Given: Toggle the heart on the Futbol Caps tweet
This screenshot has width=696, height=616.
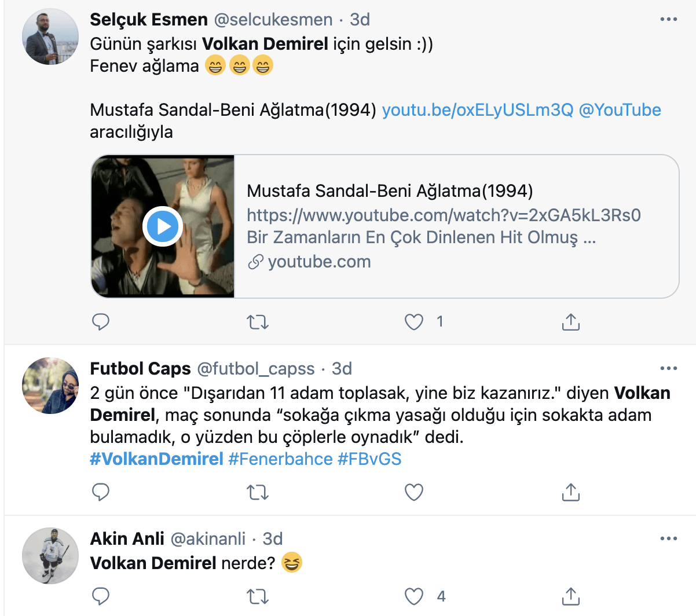Looking at the screenshot, I should [x=413, y=492].
